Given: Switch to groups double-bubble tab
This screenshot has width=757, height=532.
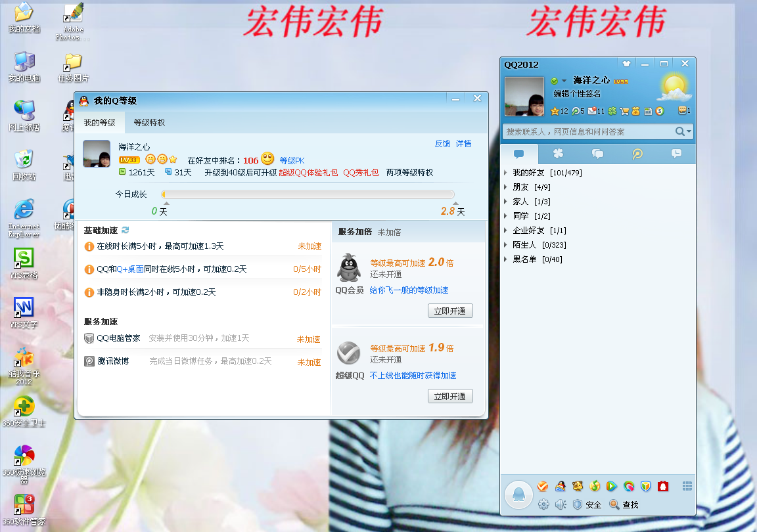Looking at the screenshot, I should pyautogui.click(x=598, y=154).
